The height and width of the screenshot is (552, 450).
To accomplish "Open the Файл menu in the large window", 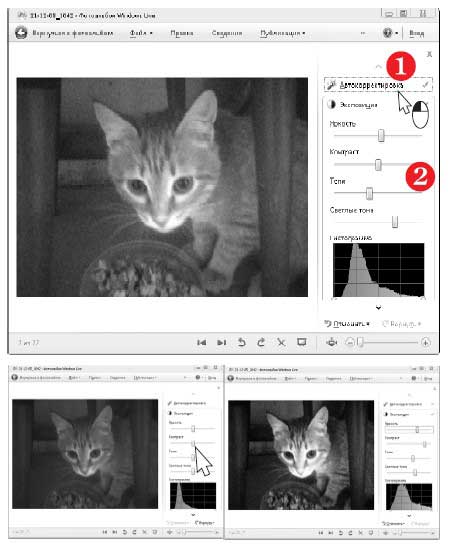I will point(141,33).
